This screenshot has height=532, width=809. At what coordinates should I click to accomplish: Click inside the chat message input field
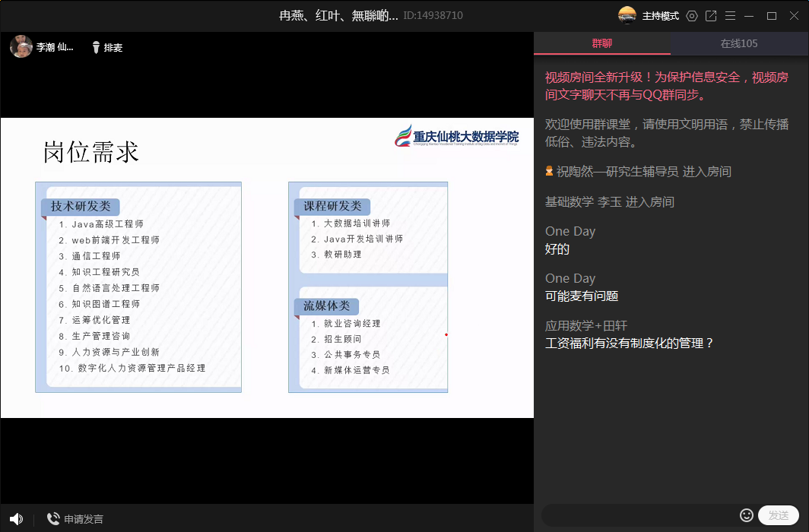coord(639,515)
